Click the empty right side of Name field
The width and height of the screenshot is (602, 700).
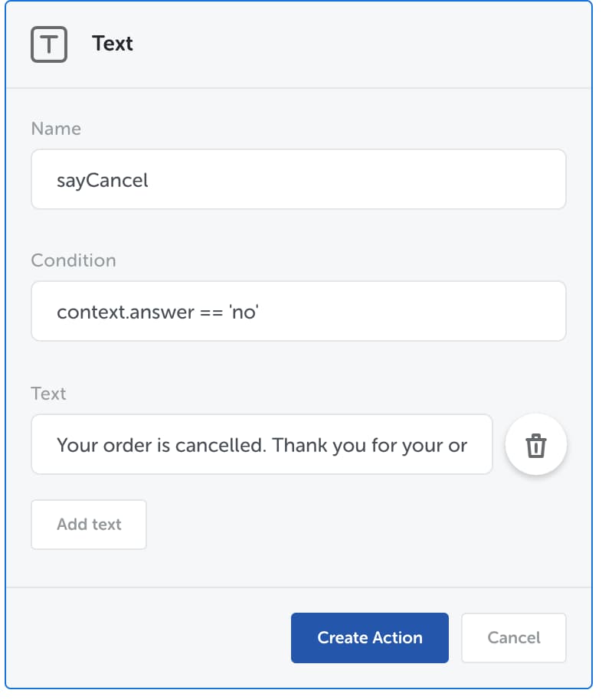[x=402, y=179]
